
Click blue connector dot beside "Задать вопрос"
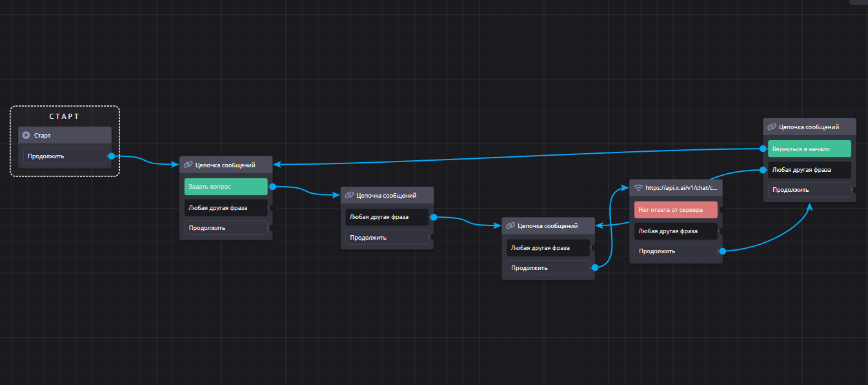[x=272, y=187]
